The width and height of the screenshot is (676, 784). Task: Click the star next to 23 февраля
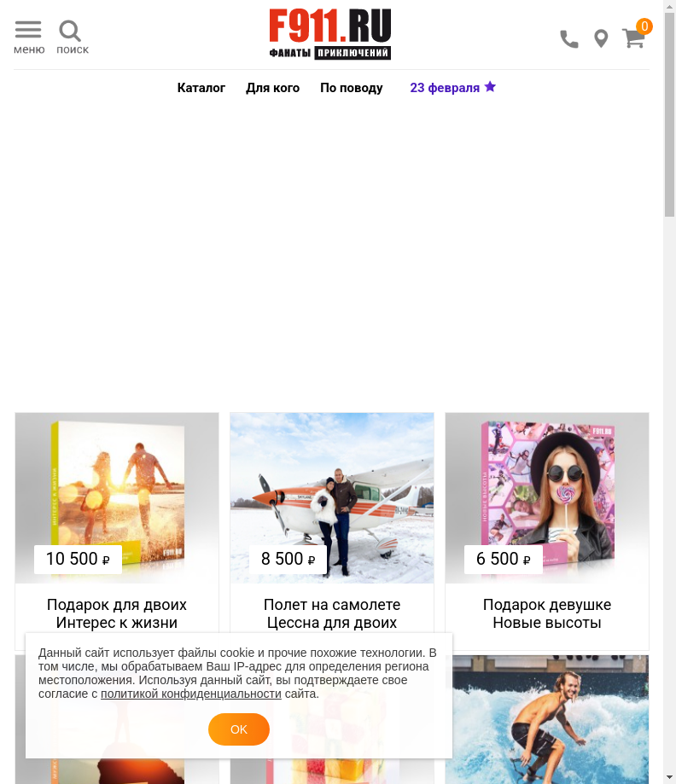tap(491, 86)
